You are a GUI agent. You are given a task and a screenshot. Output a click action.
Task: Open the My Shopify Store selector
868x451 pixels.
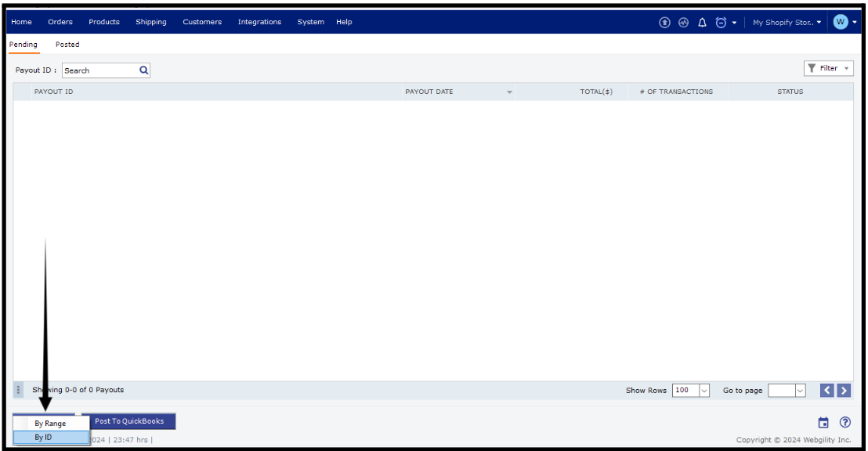[x=787, y=23]
